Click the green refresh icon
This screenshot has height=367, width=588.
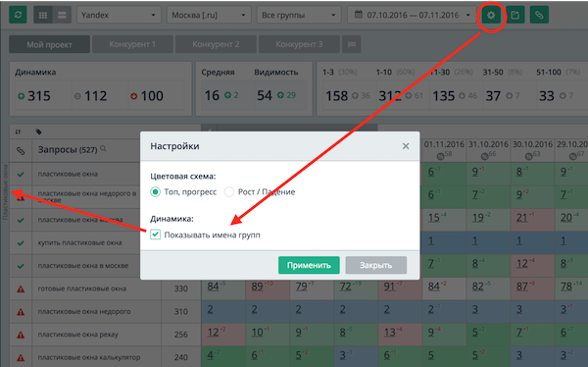pyautogui.click(x=18, y=15)
